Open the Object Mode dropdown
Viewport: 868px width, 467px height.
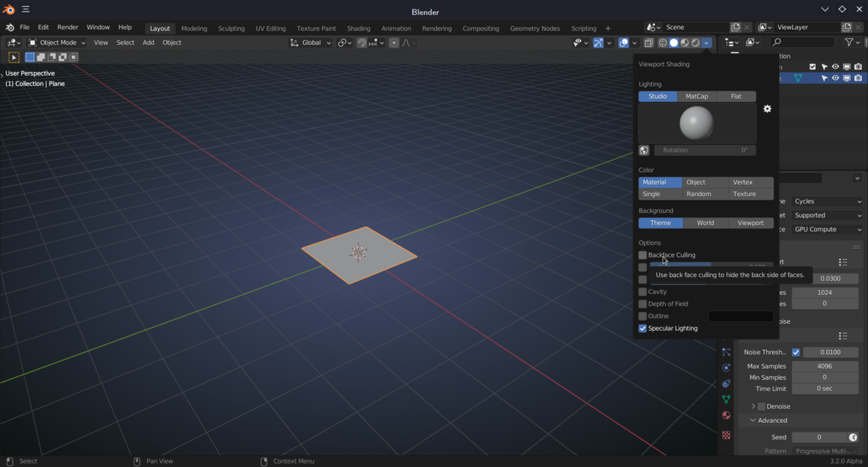tap(57, 43)
